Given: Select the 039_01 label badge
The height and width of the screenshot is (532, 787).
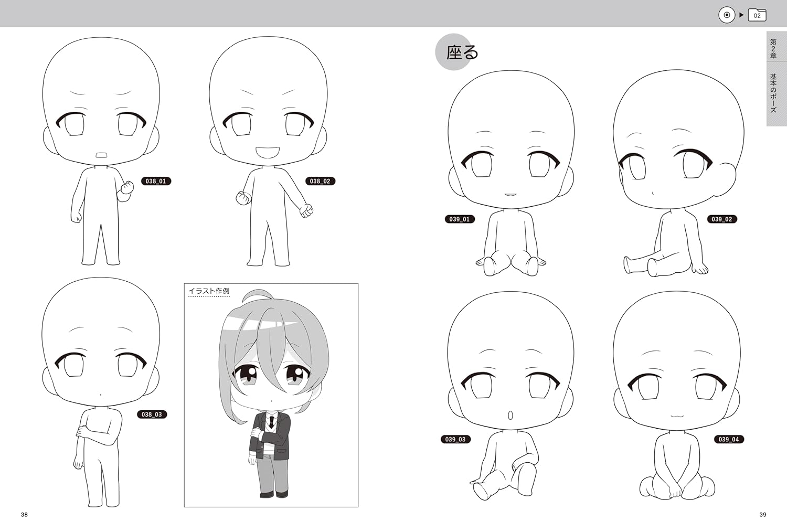Looking at the screenshot, I should (x=460, y=219).
